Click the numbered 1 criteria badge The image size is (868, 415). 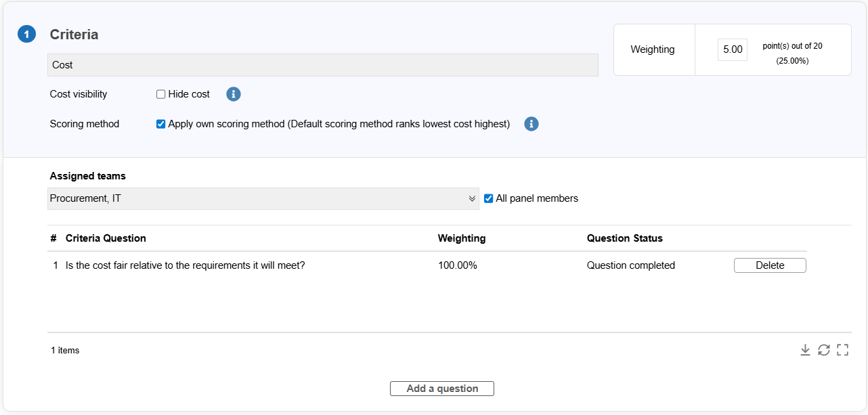point(26,34)
